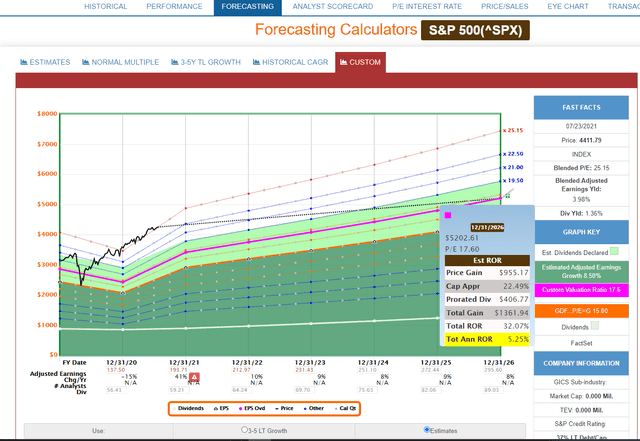
Task: Open the Historical tab
Action: coord(105,7)
